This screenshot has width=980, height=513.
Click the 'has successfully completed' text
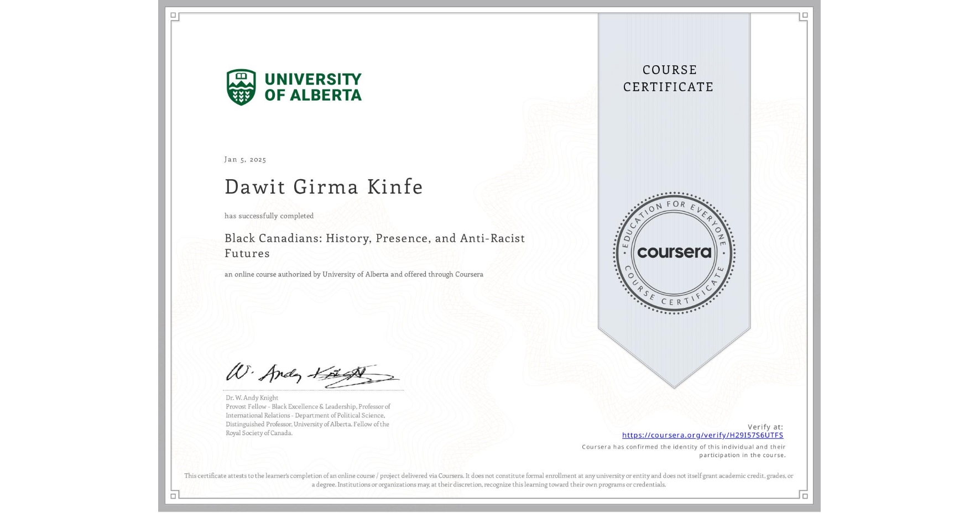269,216
